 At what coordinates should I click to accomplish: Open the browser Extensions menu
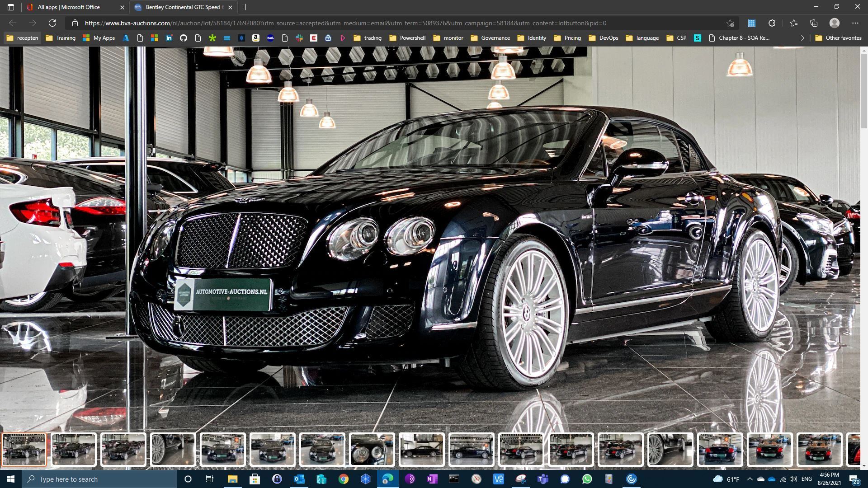(772, 23)
